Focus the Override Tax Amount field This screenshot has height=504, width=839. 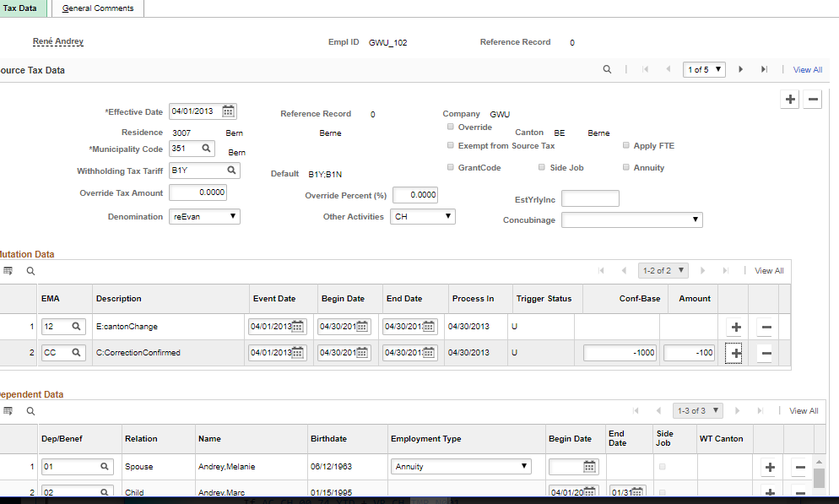(198, 192)
